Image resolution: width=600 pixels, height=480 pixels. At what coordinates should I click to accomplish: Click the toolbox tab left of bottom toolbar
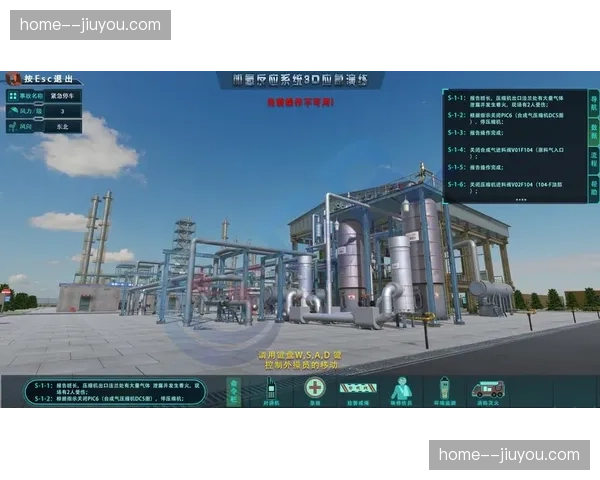tap(234, 390)
